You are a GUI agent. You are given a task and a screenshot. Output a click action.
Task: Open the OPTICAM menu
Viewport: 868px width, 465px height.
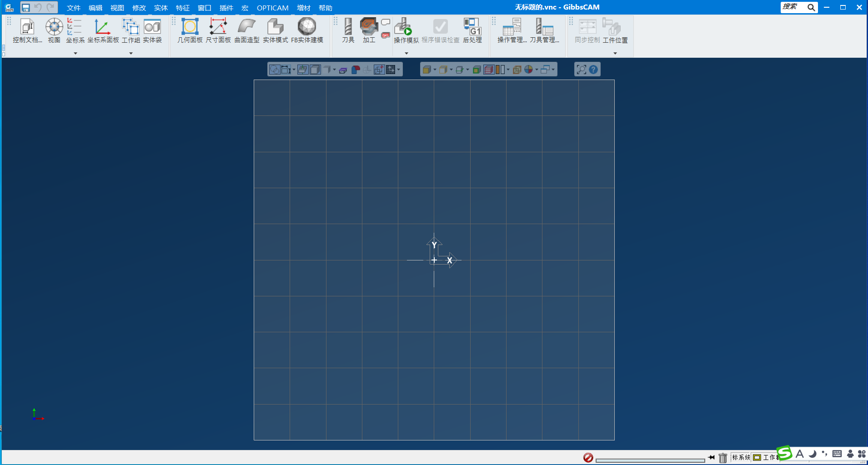272,8
